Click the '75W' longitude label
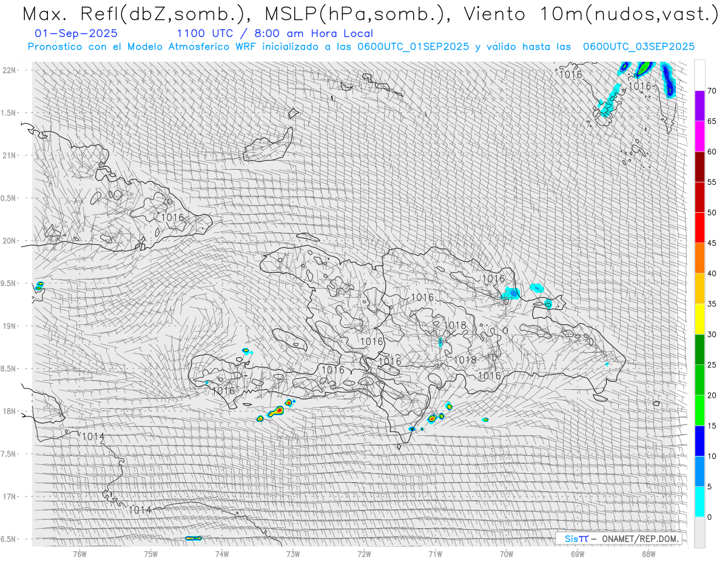Viewport: 728px width, 562px height. (150, 554)
